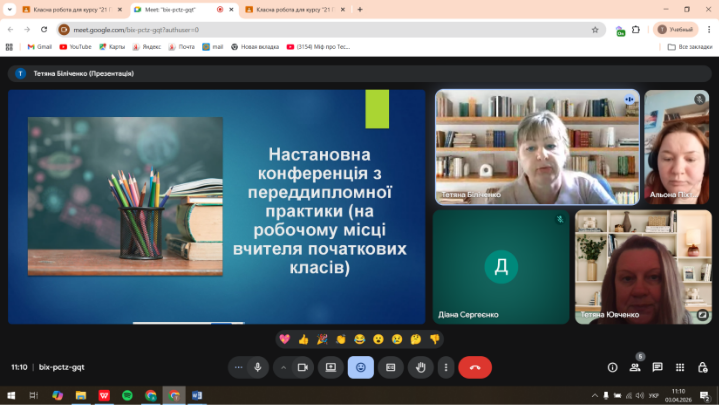The width and height of the screenshot is (720, 405).
Task: Mute the microphone in Meet
Action: [258, 367]
